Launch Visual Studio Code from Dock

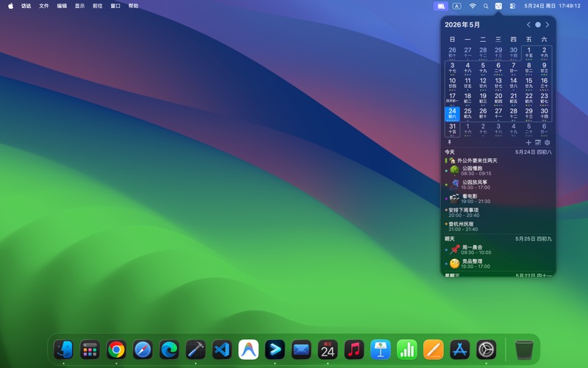[x=222, y=350]
